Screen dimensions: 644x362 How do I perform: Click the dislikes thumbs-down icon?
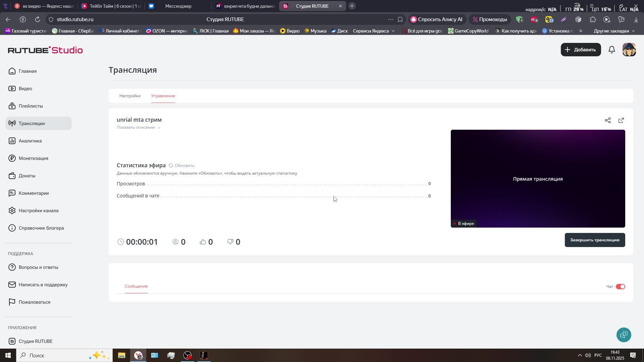click(230, 242)
